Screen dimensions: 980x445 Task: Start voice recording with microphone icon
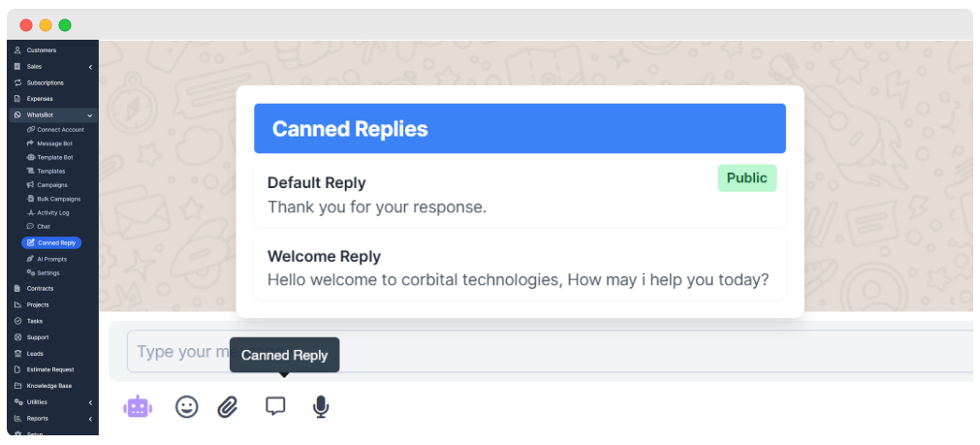click(x=321, y=407)
